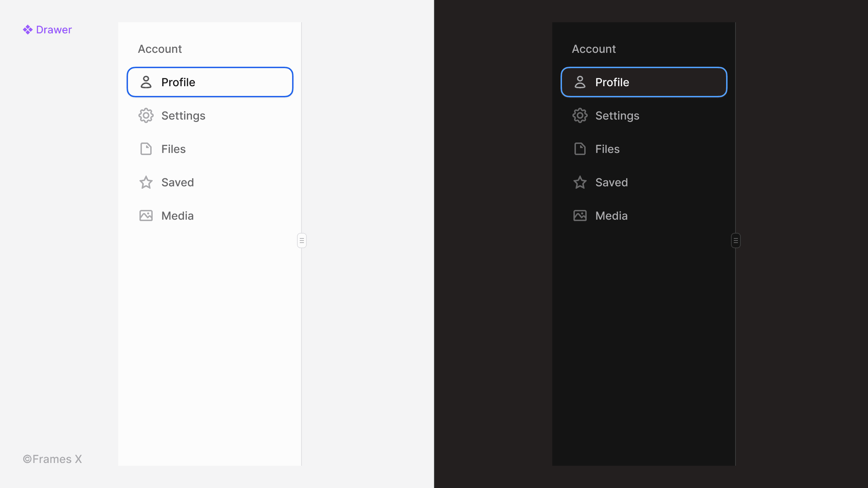This screenshot has height=488, width=868.
Task: Click the Media icon in dark drawer
Action: pyautogui.click(x=579, y=216)
